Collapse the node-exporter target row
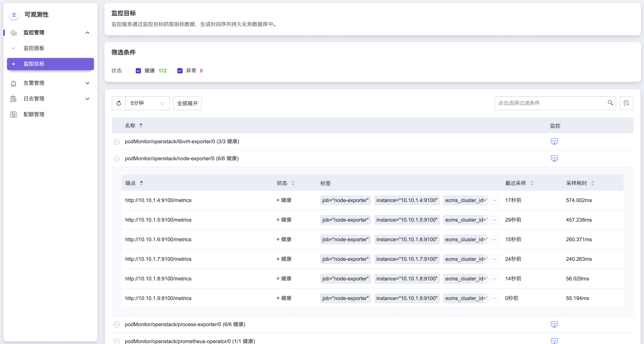The height and width of the screenshot is (344, 644). click(116, 159)
